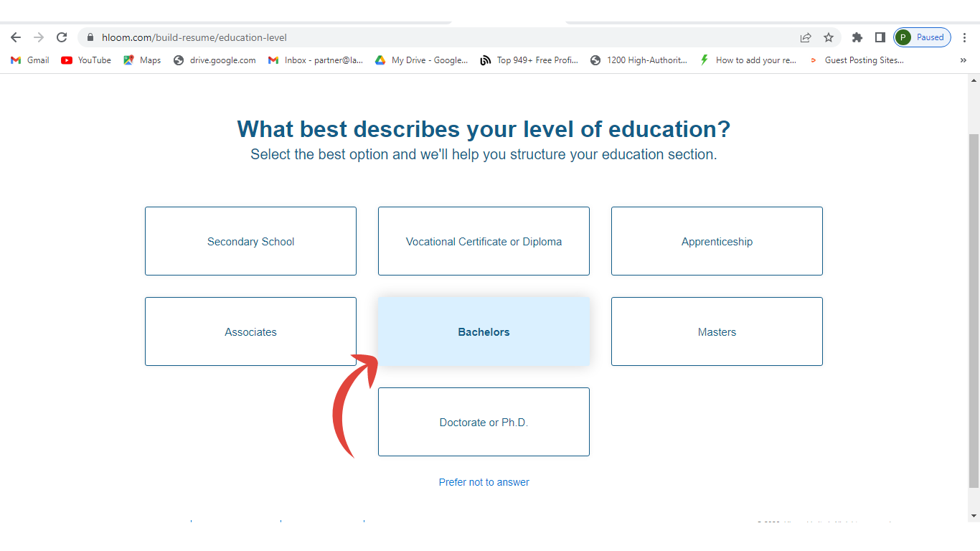Image resolution: width=980 pixels, height=551 pixels.
Task: Open the Extensions puzzle icon
Action: click(857, 37)
